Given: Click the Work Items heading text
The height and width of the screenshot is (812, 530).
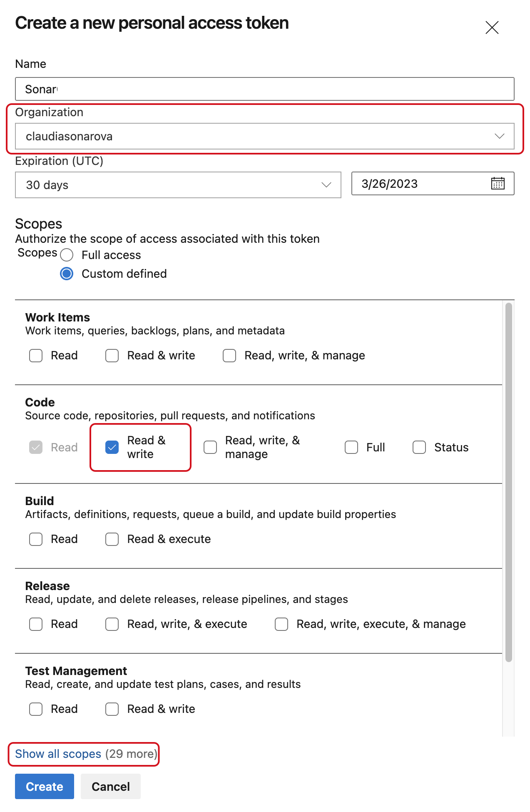Looking at the screenshot, I should pos(57,317).
